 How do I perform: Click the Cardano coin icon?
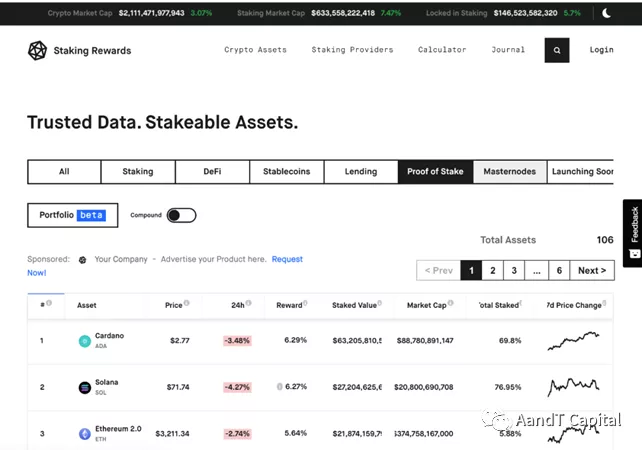click(x=85, y=341)
